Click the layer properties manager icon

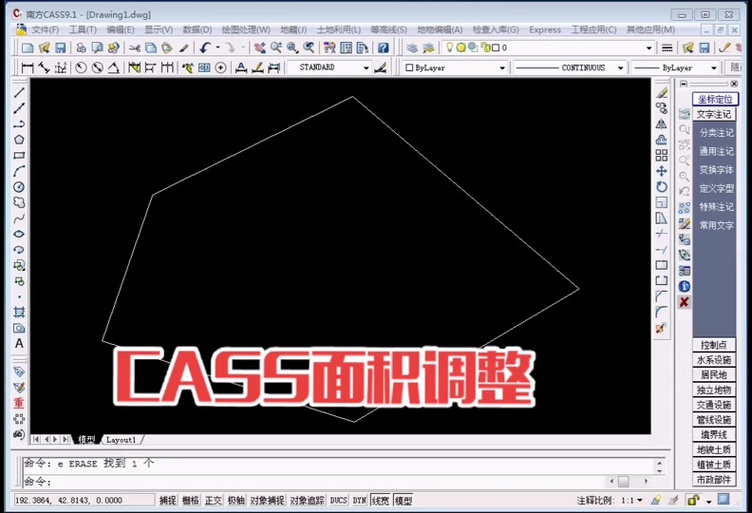pos(412,47)
